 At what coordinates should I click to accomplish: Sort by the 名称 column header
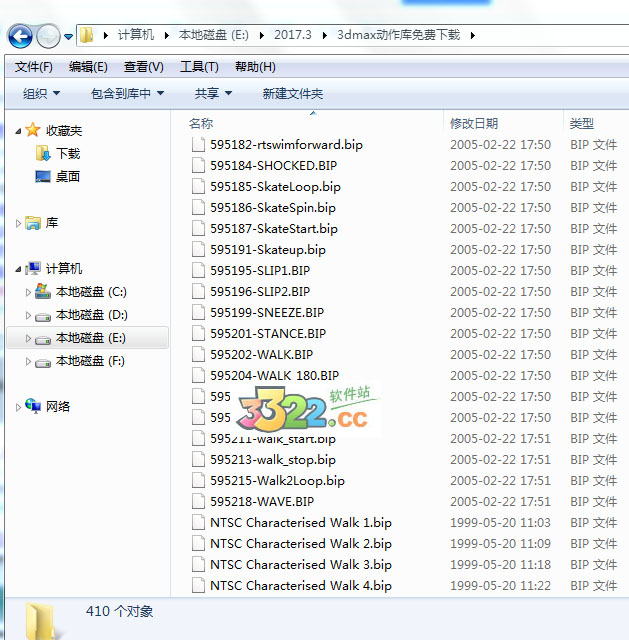(201, 123)
